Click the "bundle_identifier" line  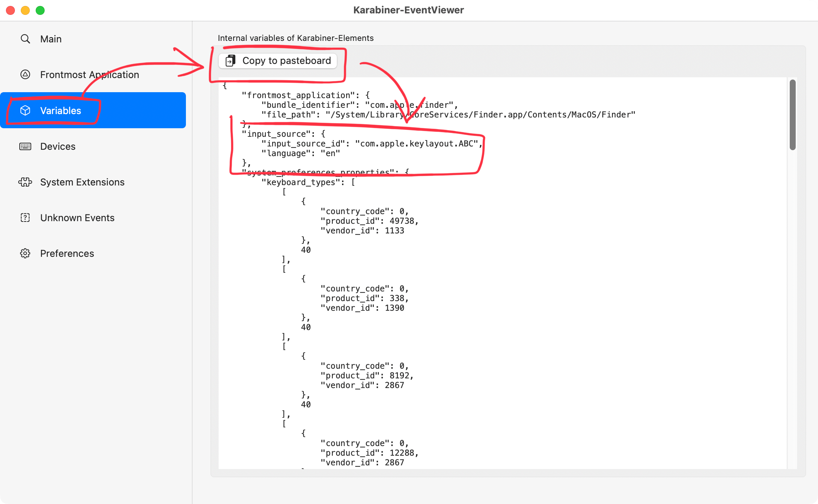point(360,105)
